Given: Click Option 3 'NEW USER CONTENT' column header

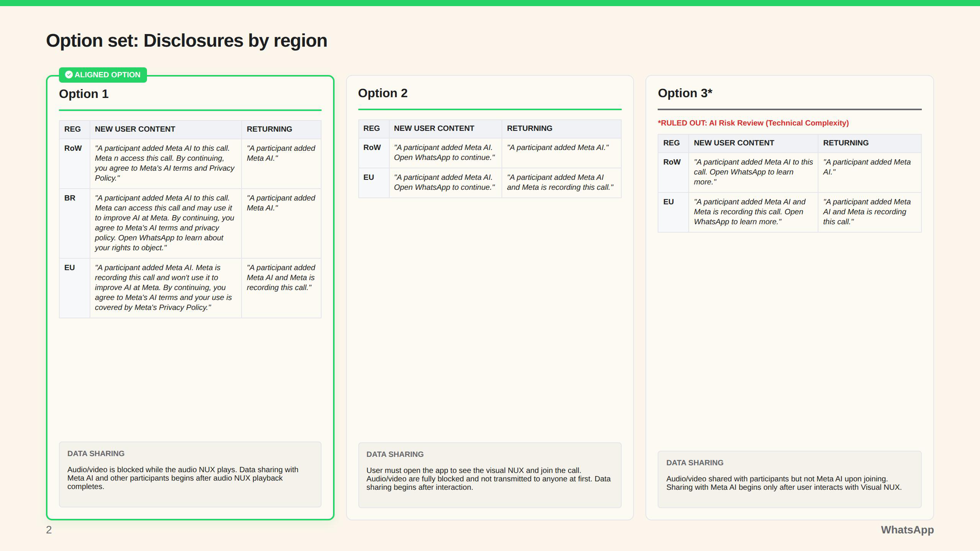Looking at the screenshot, I should [753, 143].
